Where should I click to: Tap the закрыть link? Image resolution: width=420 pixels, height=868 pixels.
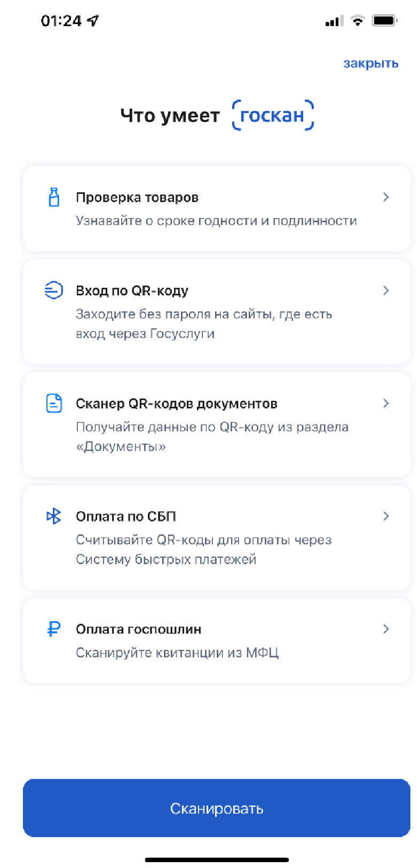tap(370, 63)
